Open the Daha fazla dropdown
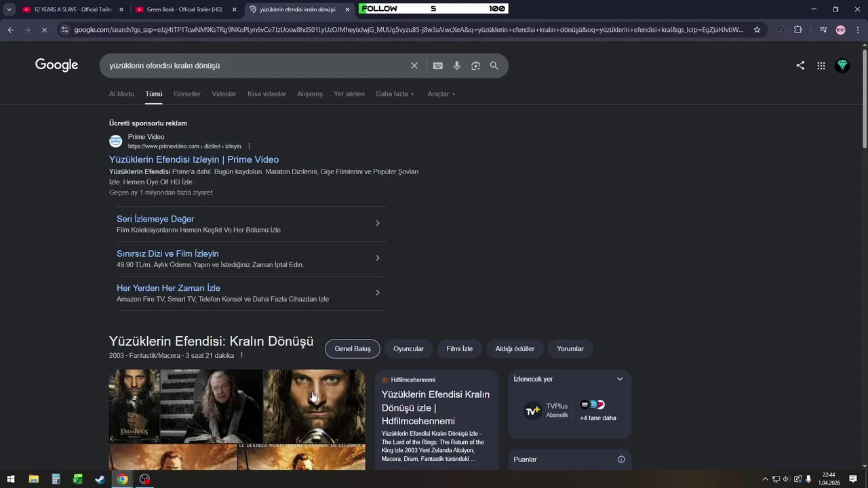The image size is (868, 488). click(x=395, y=94)
